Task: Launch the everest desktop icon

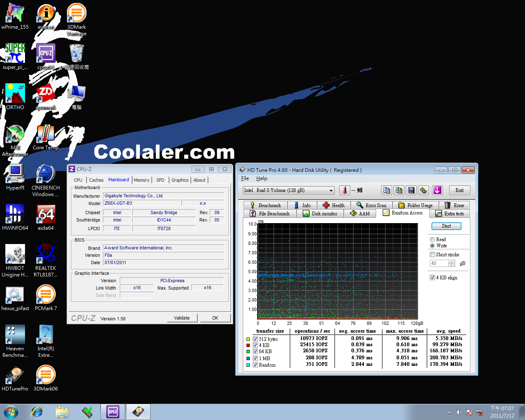Action: coord(46,16)
